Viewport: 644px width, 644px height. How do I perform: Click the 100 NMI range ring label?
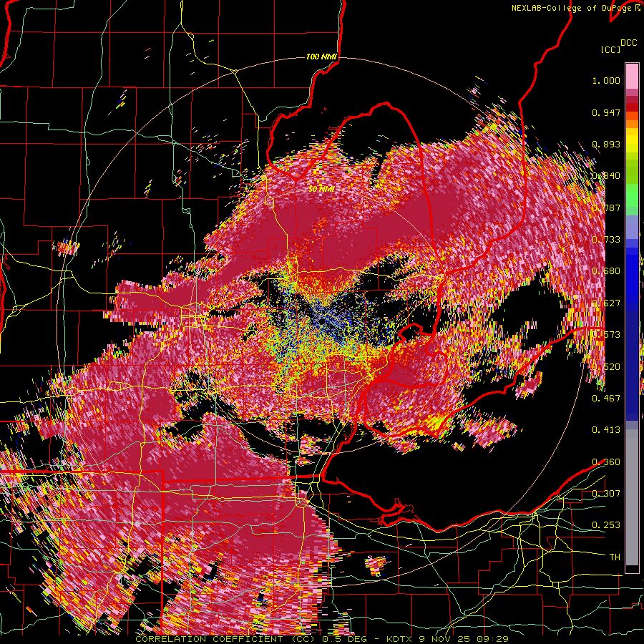321,57
